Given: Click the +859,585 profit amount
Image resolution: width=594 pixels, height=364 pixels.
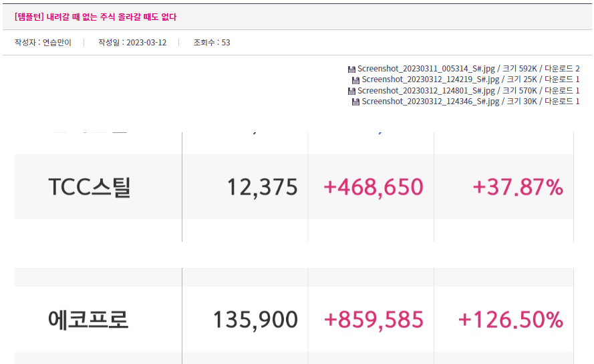Looking at the screenshot, I should pyautogui.click(x=373, y=320).
